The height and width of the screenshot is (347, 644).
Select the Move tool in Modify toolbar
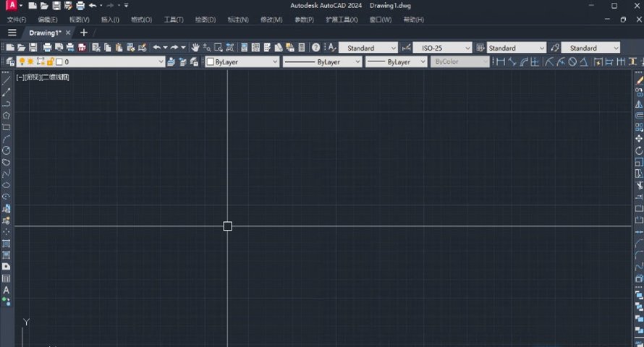click(639, 139)
